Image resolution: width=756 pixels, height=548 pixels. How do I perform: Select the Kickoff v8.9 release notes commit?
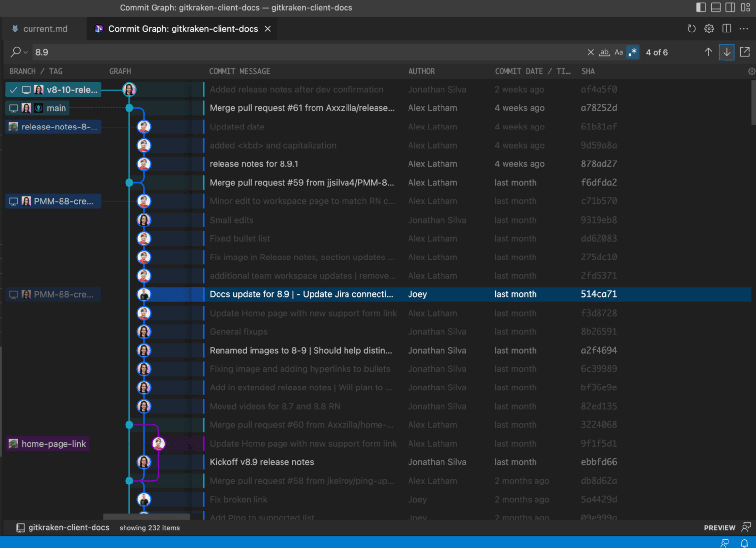pyautogui.click(x=261, y=462)
